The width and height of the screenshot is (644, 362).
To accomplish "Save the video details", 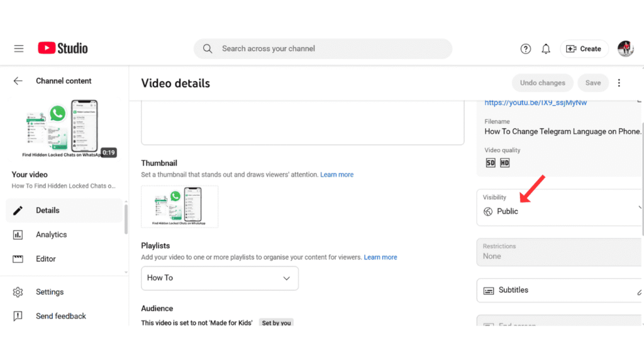I will pos(592,82).
